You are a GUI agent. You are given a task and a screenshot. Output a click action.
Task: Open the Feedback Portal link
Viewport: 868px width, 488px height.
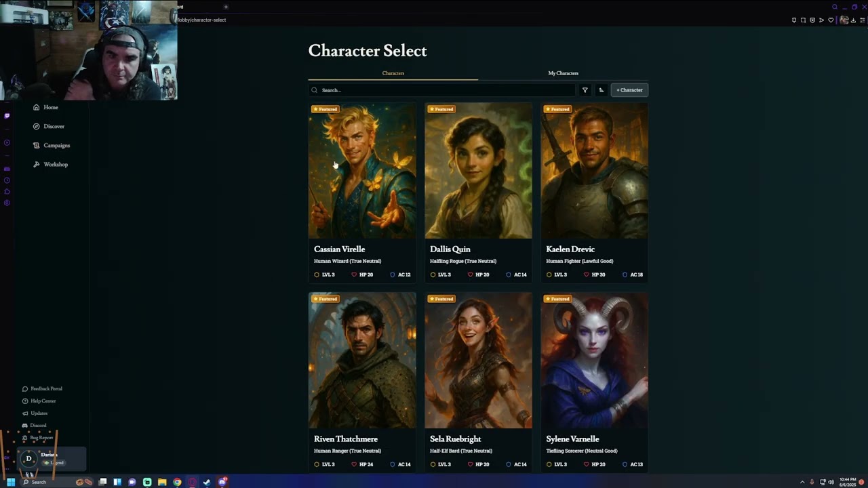pyautogui.click(x=42, y=388)
